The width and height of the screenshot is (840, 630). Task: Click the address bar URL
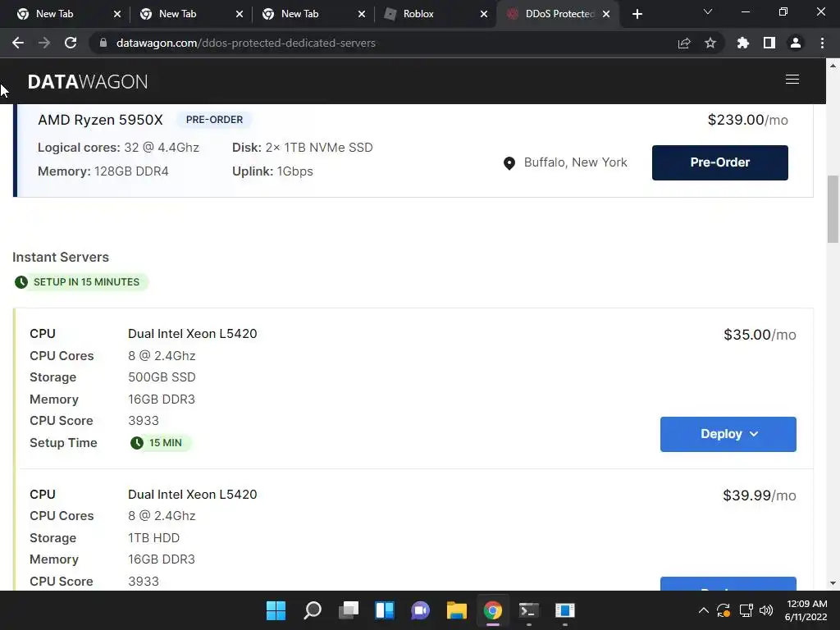pyautogui.click(x=246, y=43)
